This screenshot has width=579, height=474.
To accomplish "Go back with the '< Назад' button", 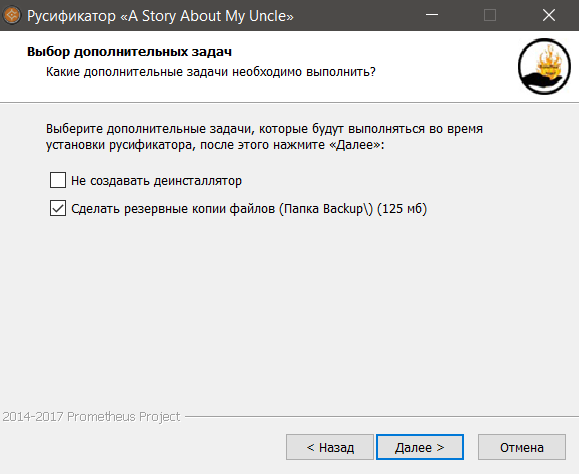I will (330, 447).
